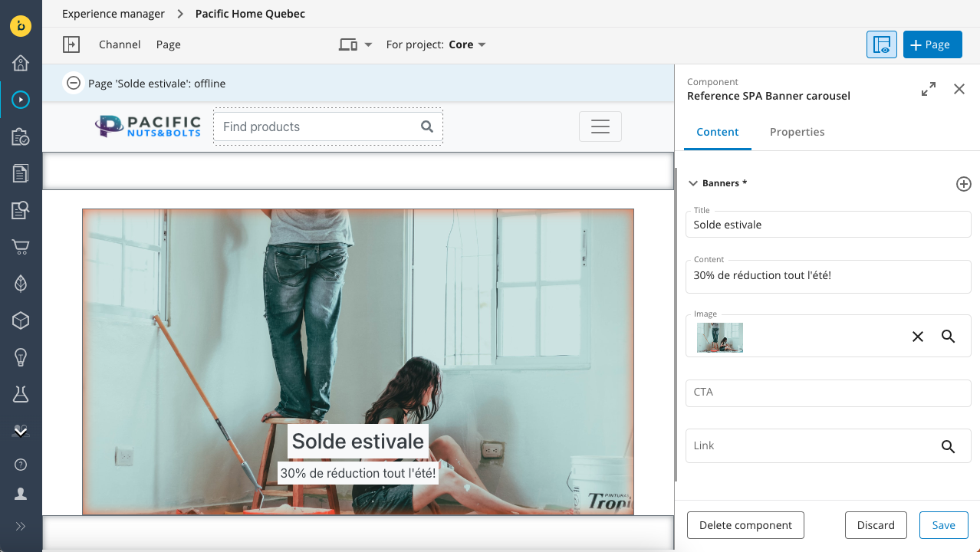Add a banner with plus icon
Viewport: 980px width, 552px height.
pyautogui.click(x=964, y=184)
